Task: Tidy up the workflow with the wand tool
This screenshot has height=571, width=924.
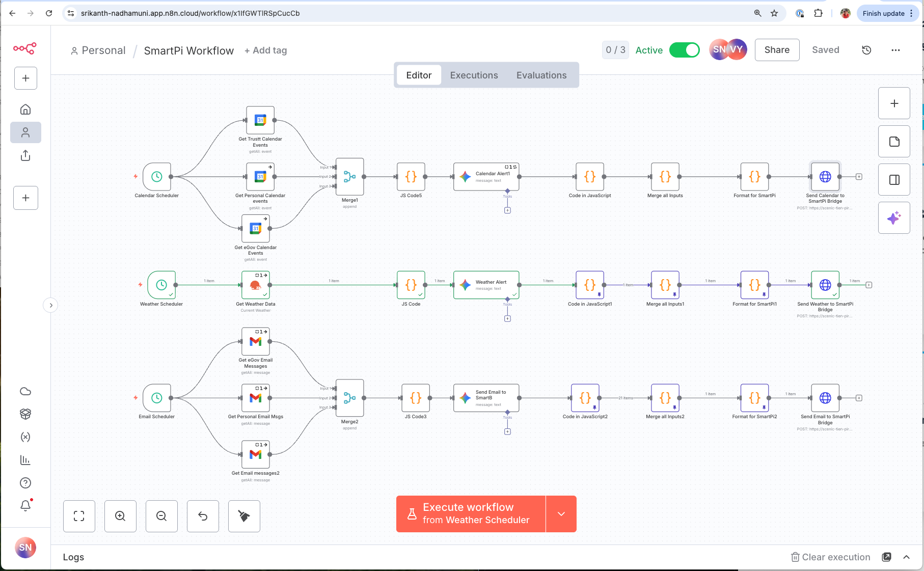Action: point(244,516)
